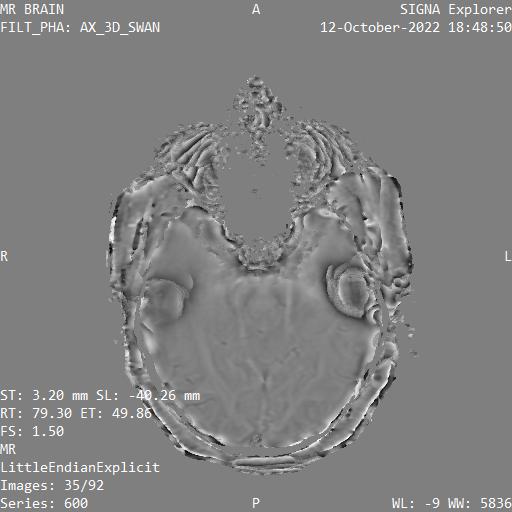Screen dimensions: 512x512
Task: Select the 'FILT_PHA: AX_3D_SWAN' series description
Action: point(80,27)
